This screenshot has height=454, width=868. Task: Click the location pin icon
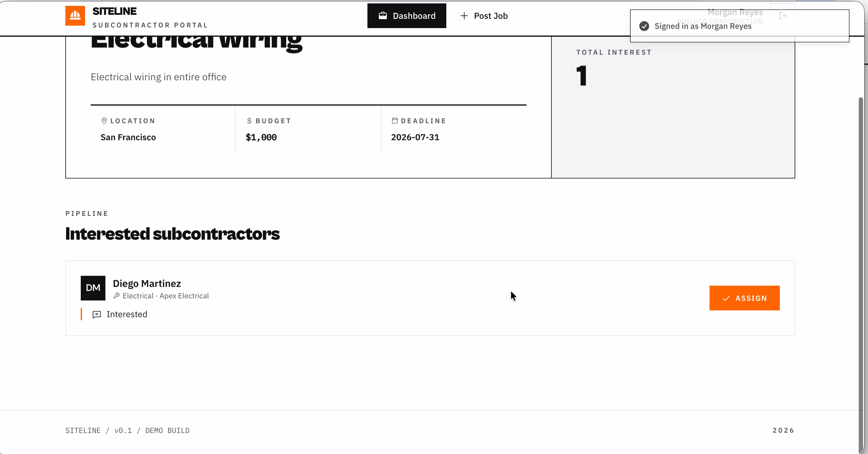[x=104, y=121]
